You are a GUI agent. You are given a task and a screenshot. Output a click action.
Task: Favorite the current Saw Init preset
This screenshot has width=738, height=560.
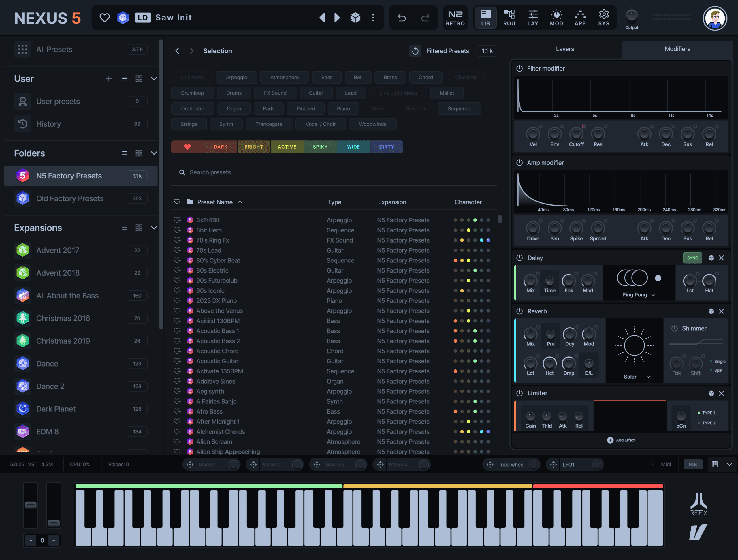pyautogui.click(x=104, y=17)
